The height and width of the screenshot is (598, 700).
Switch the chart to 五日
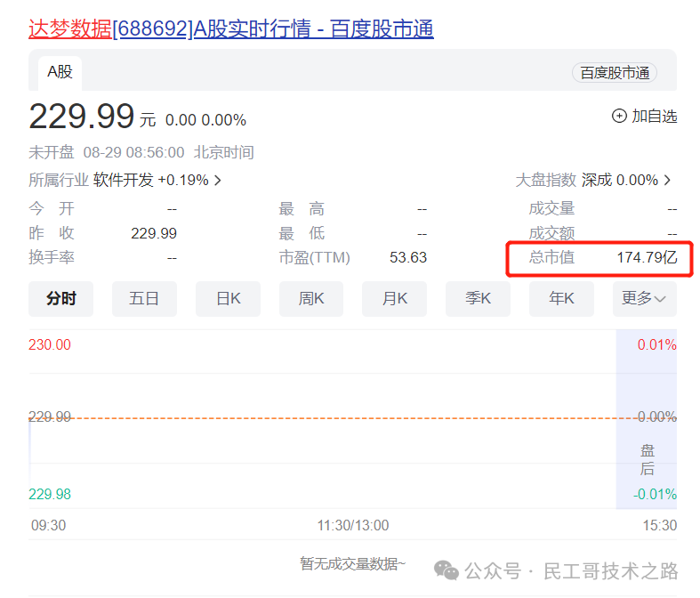144,299
